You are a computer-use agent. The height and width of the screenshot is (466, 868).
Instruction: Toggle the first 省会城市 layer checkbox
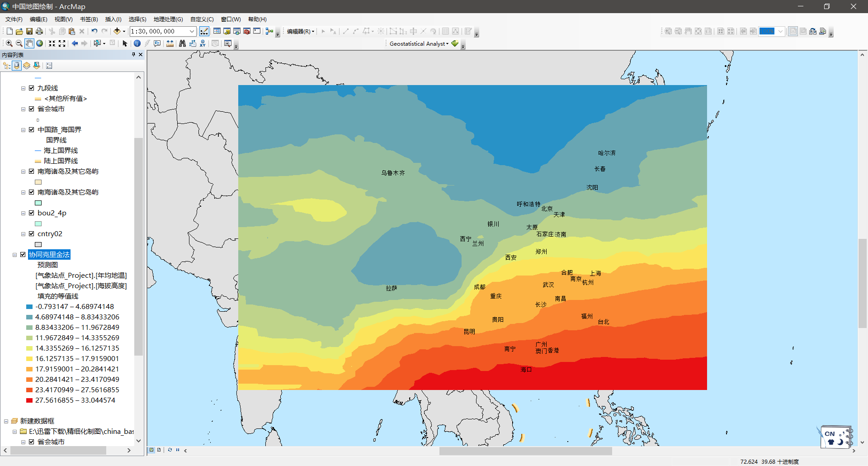tap(32, 109)
